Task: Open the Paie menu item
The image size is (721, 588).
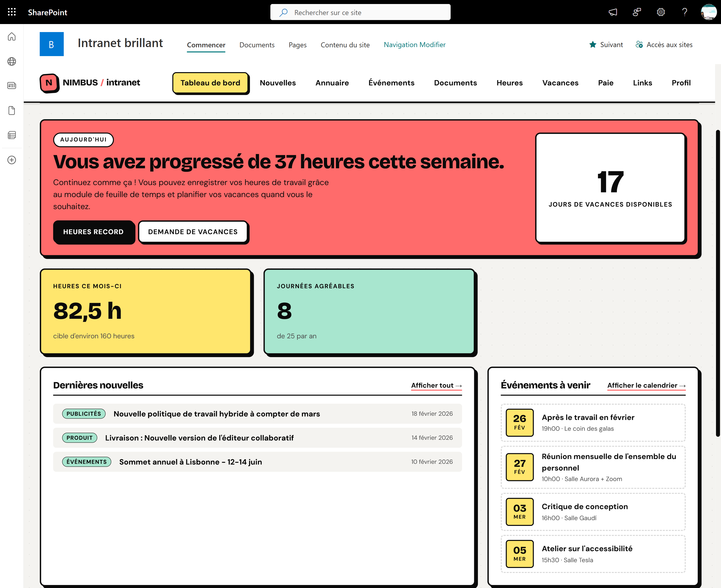Action: click(x=606, y=83)
